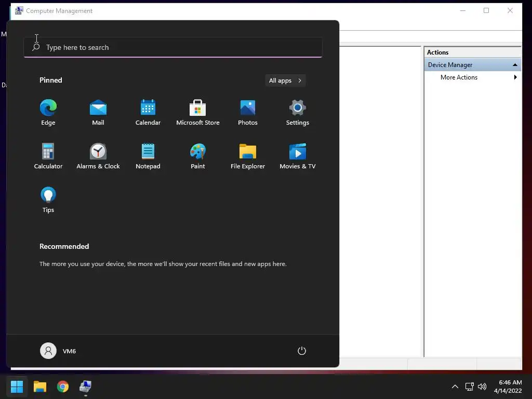This screenshot has width=532, height=399.
Task: Launch Notepad from pinned apps
Action: pyautogui.click(x=148, y=156)
